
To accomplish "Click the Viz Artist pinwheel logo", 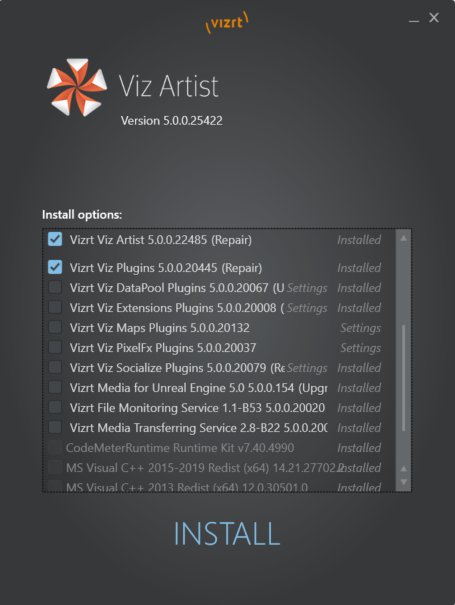I will coord(77,87).
